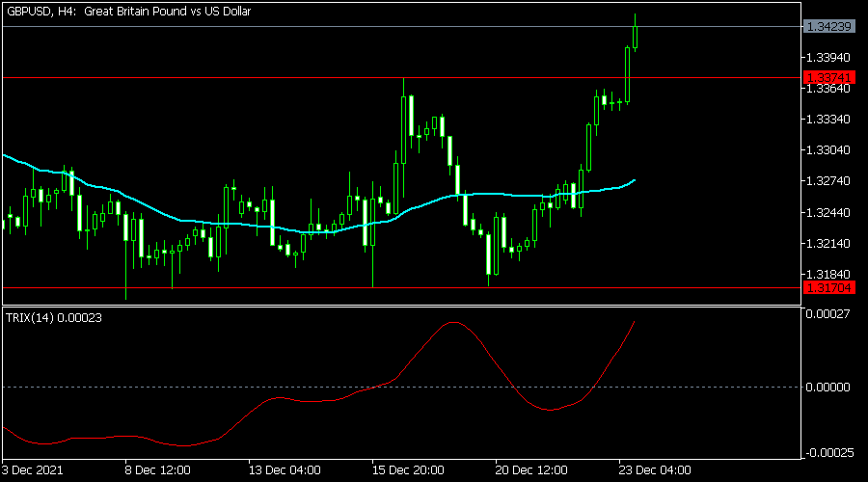Click the time axis label '15 Dec 20:00'
The image size is (868, 482).
pos(409,470)
